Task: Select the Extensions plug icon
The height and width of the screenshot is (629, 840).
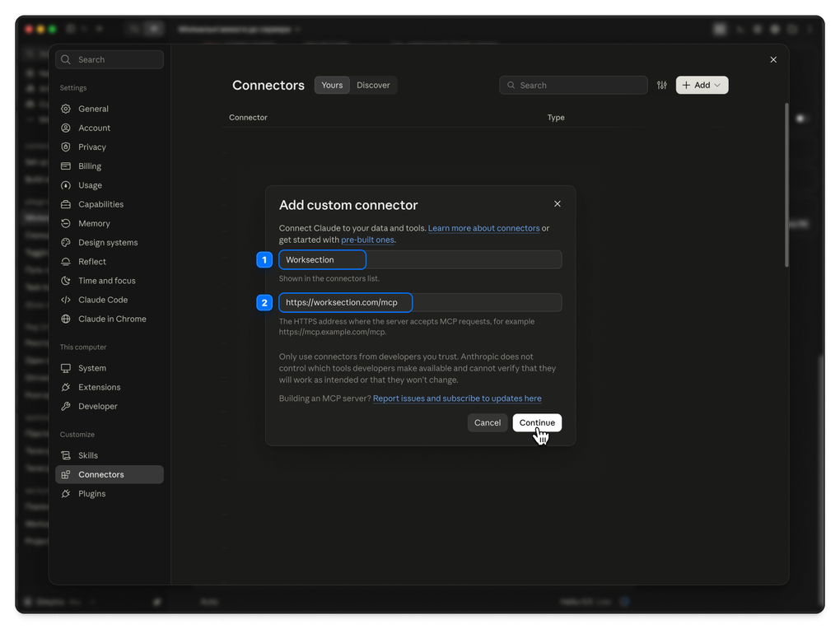Action: point(66,388)
